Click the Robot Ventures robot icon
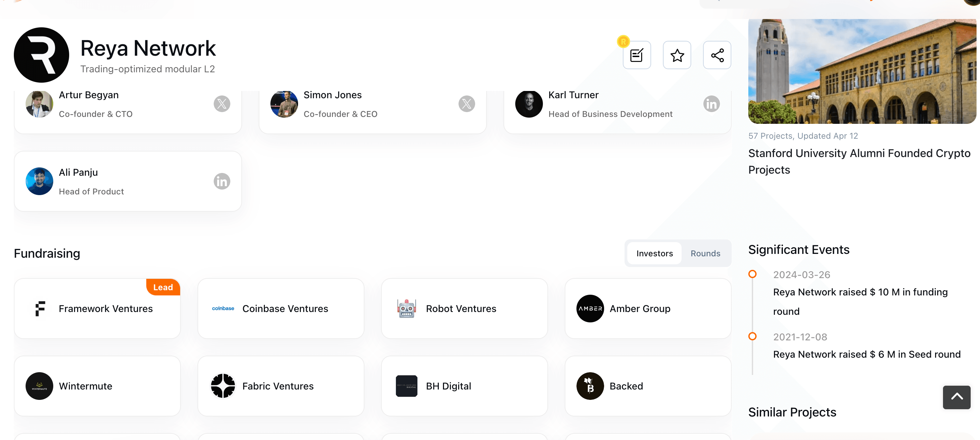This screenshot has width=980, height=440. [x=406, y=308]
